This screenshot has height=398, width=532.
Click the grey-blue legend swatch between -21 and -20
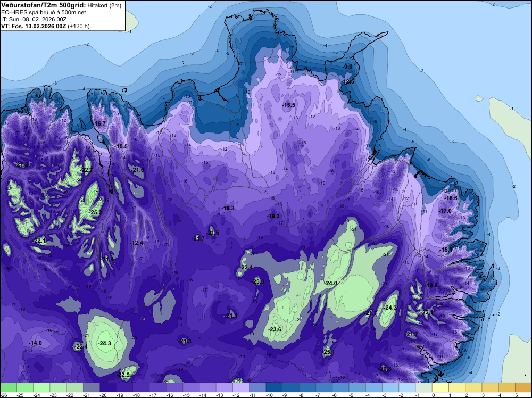point(92,387)
